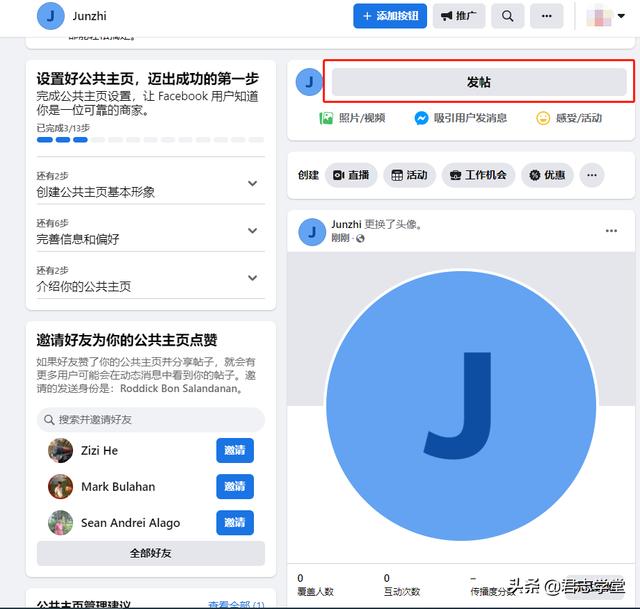The image size is (640, 609).
Task: Click the 刚刚 post timestamp
Action: pos(340,238)
